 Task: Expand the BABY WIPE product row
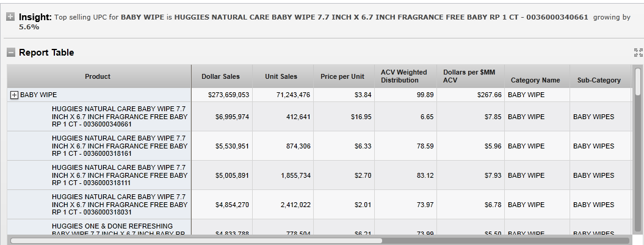[15, 95]
